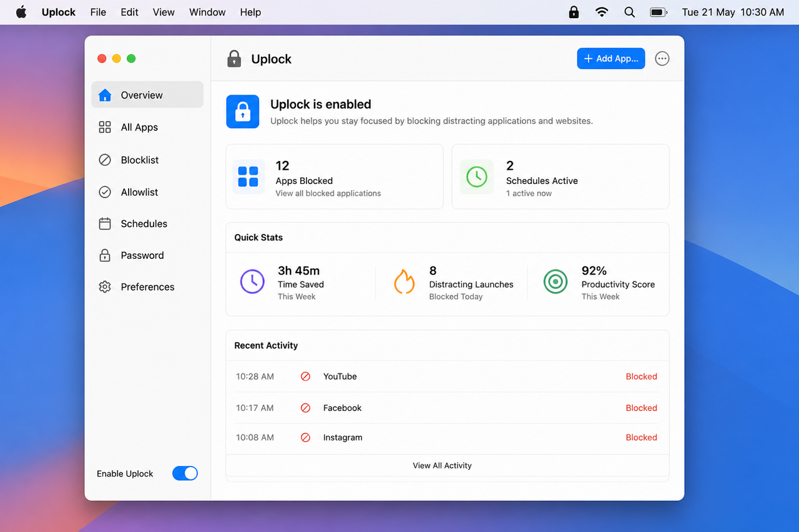Click the 10:17 AM activity timestamp

point(255,408)
